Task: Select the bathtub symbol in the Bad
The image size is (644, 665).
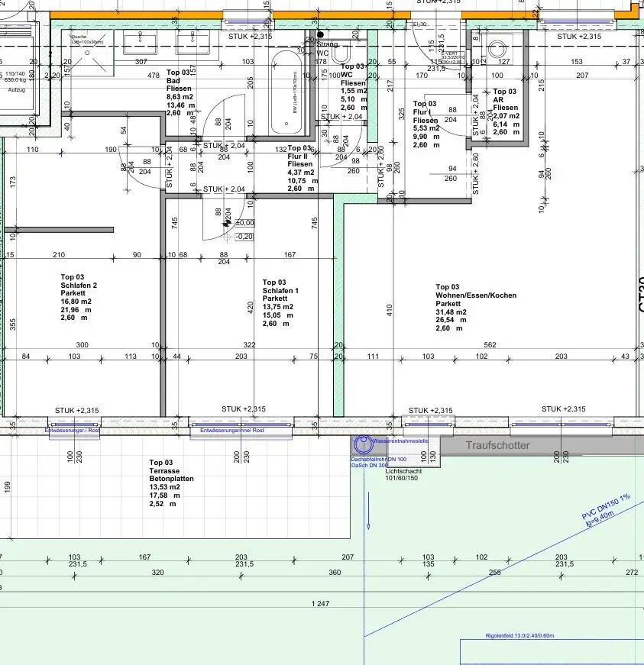Action: (x=286, y=92)
